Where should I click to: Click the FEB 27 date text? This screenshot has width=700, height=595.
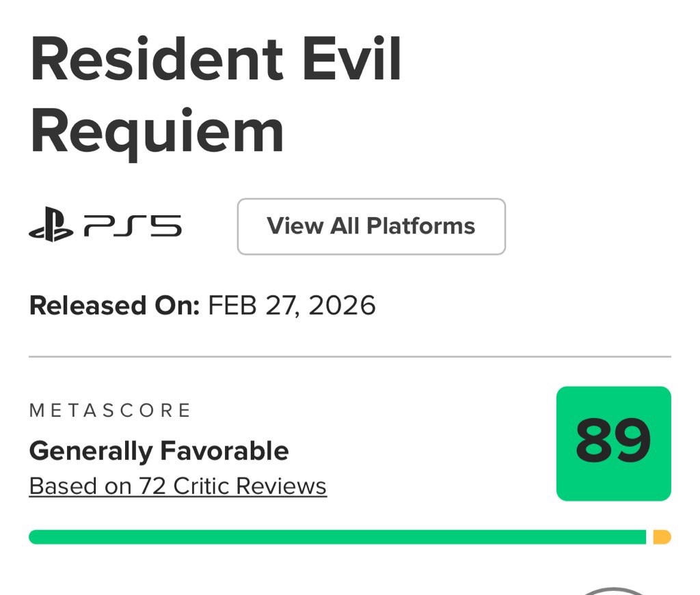[253, 305]
